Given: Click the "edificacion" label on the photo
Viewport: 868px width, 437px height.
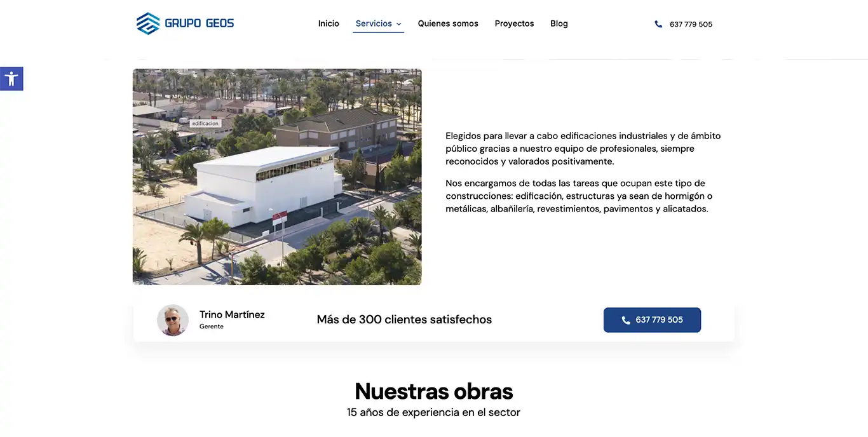Looking at the screenshot, I should tap(205, 123).
